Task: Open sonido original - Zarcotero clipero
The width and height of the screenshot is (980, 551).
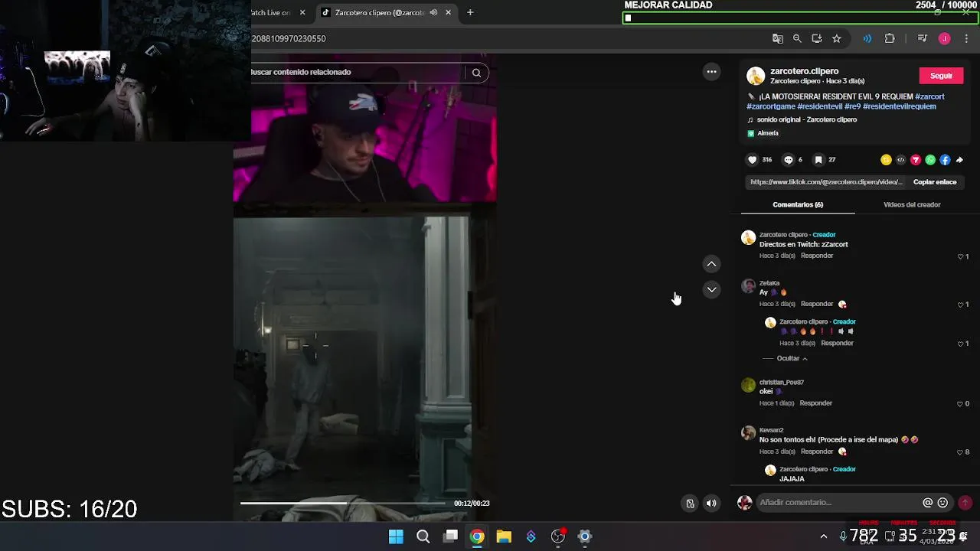Action: pos(807,120)
